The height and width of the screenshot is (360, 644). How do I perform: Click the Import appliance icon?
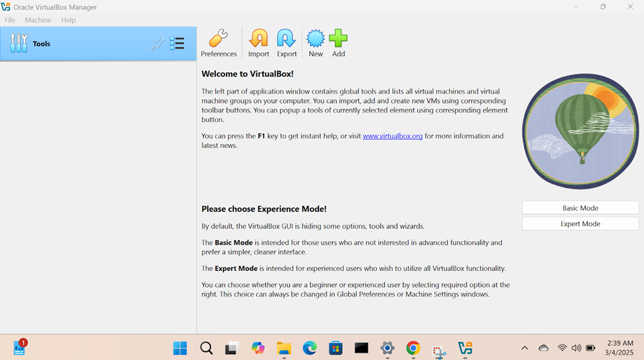coord(258,43)
